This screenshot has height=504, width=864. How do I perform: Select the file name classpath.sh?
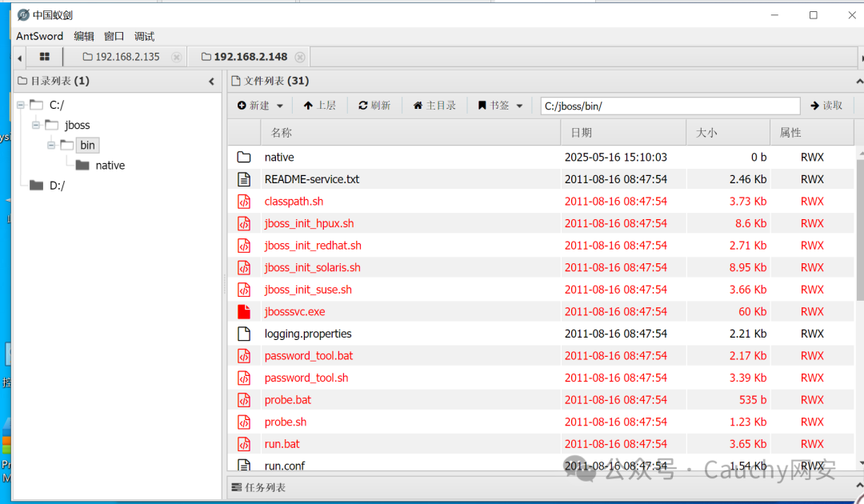click(x=294, y=202)
